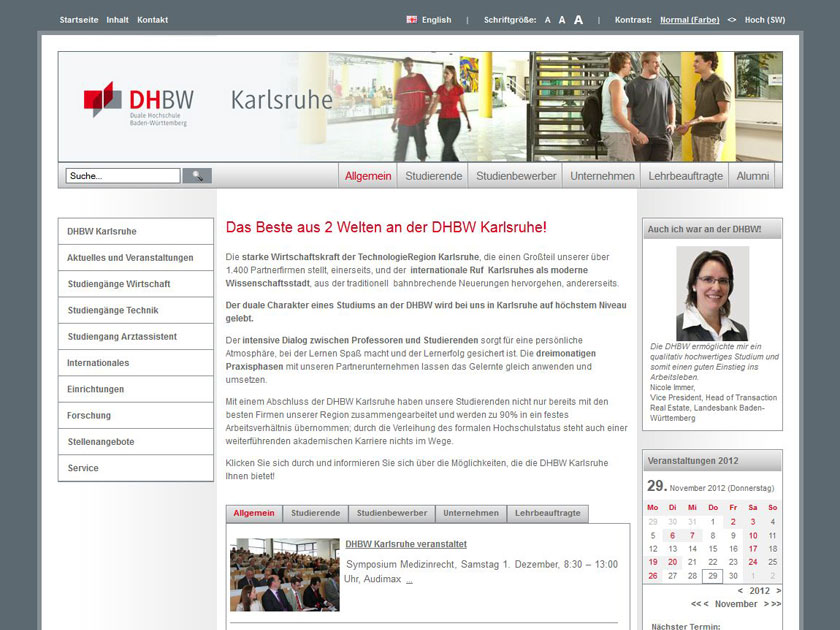Switch contrast to Hoch (SW)

tap(764, 20)
